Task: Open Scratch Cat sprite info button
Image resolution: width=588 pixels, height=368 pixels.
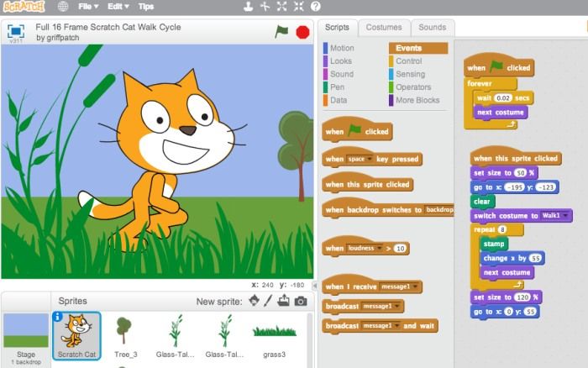Action: [57, 317]
